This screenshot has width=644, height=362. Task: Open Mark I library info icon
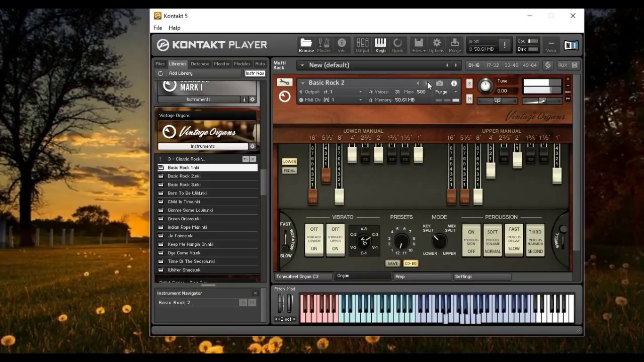(245, 100)
